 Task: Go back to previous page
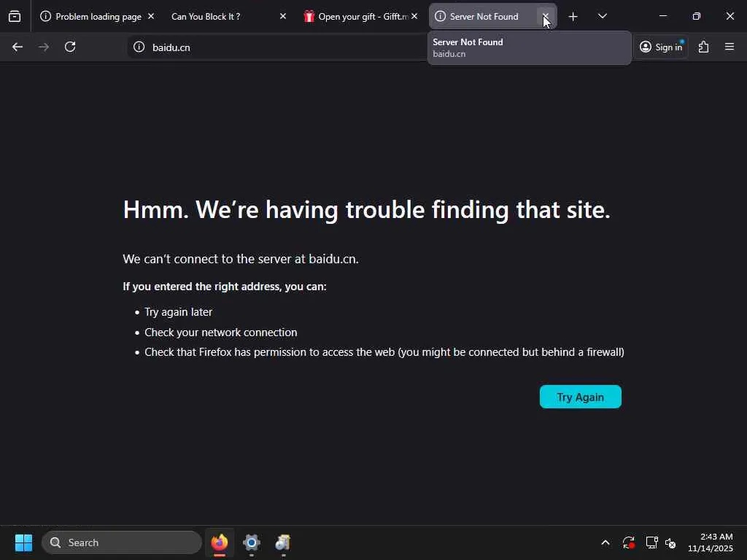coord(18,47)
